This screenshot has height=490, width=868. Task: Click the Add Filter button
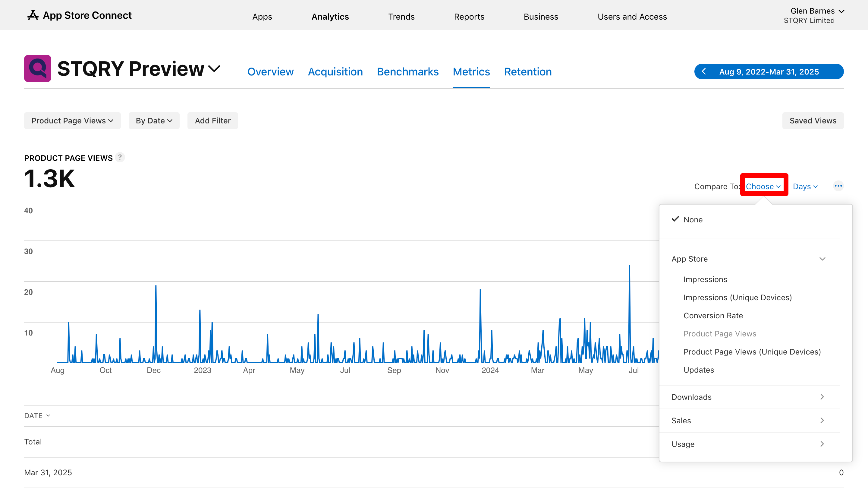pos(212,121)
